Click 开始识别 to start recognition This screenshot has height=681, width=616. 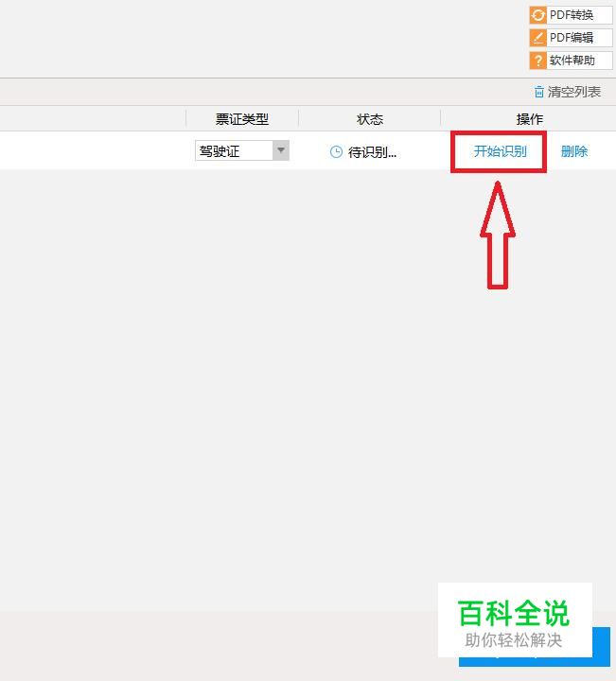[x=500, y=151]
